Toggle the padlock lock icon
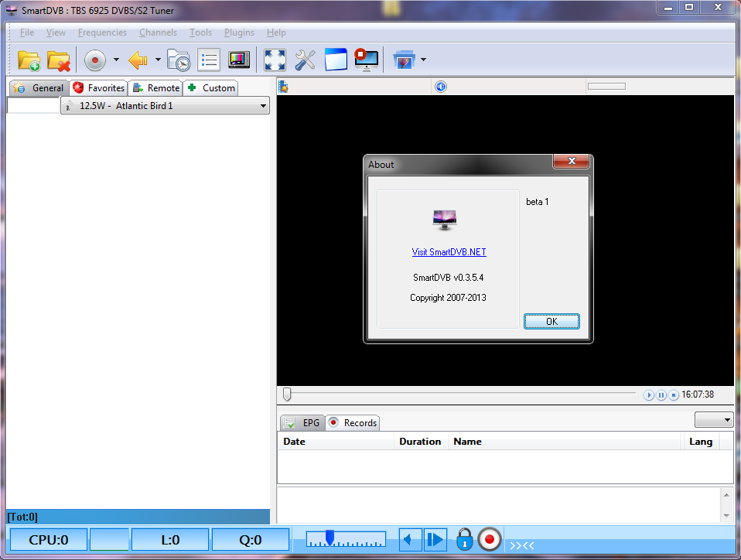Image resolution: width=741 pixels, height=560 pixels. pos(465,539)
